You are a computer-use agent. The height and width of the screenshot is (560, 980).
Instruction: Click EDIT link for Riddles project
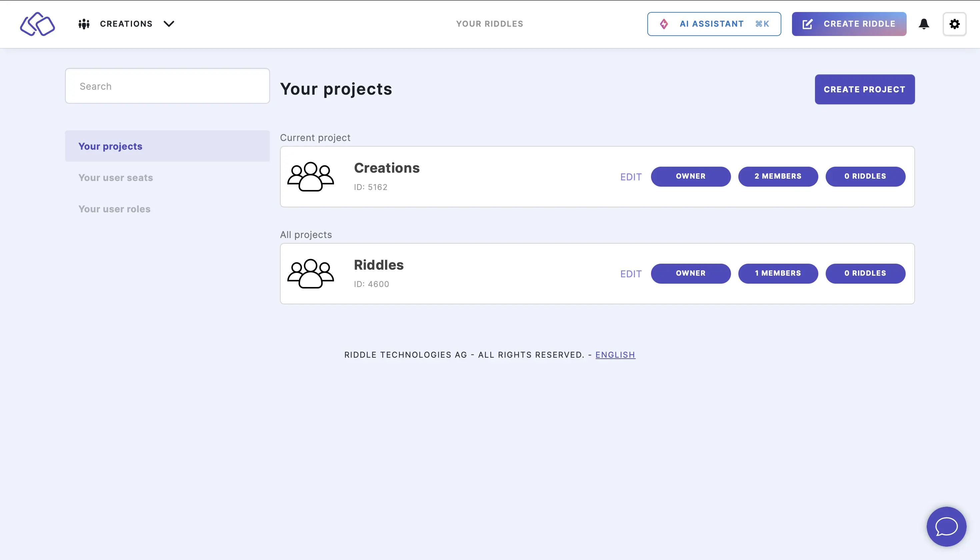(631, 273)
